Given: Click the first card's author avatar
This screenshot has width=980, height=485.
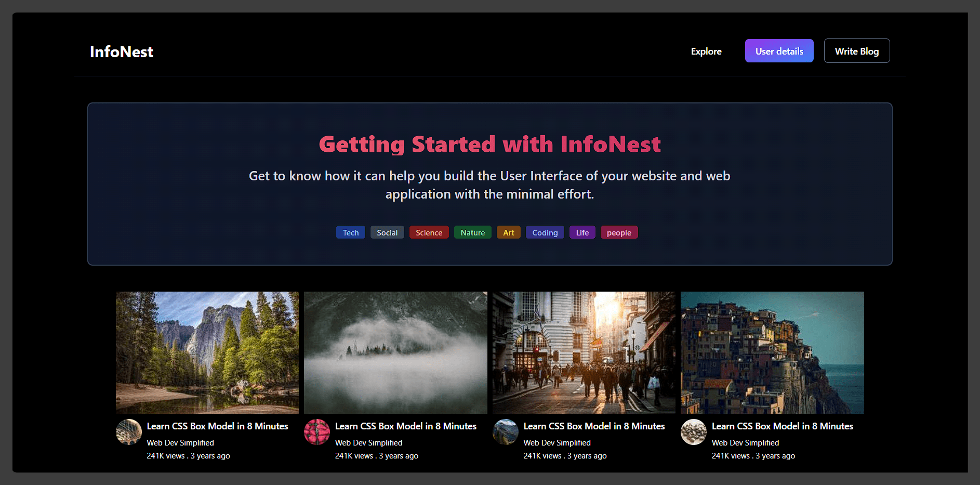Looking at the screenshot, I should pyautogui.click(x=129, y=432).
